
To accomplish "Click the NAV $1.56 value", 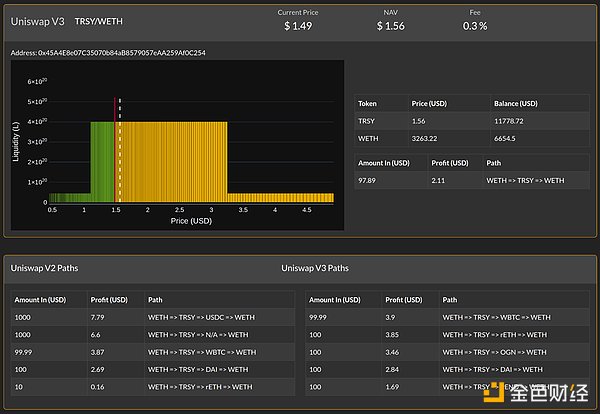I will [391, 26].
